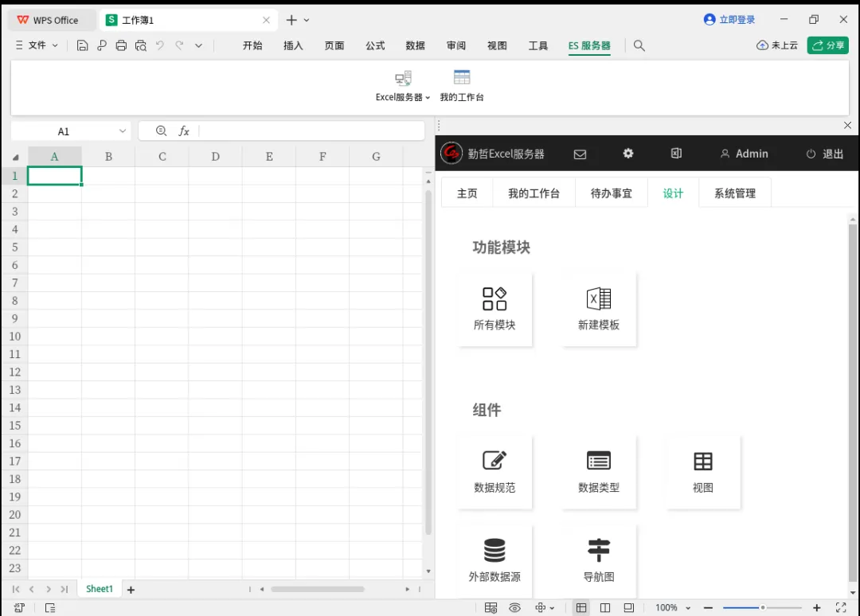Click 退出 logout button

[825, 154]
